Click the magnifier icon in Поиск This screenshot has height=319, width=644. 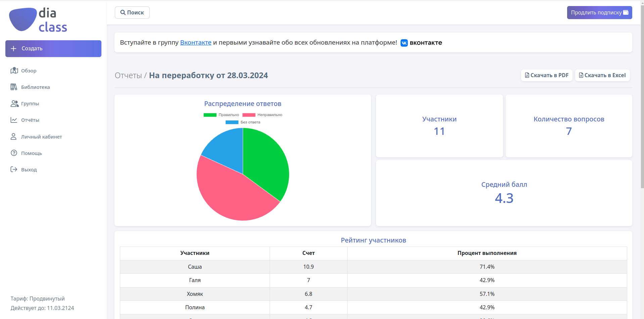coord(123,12)
